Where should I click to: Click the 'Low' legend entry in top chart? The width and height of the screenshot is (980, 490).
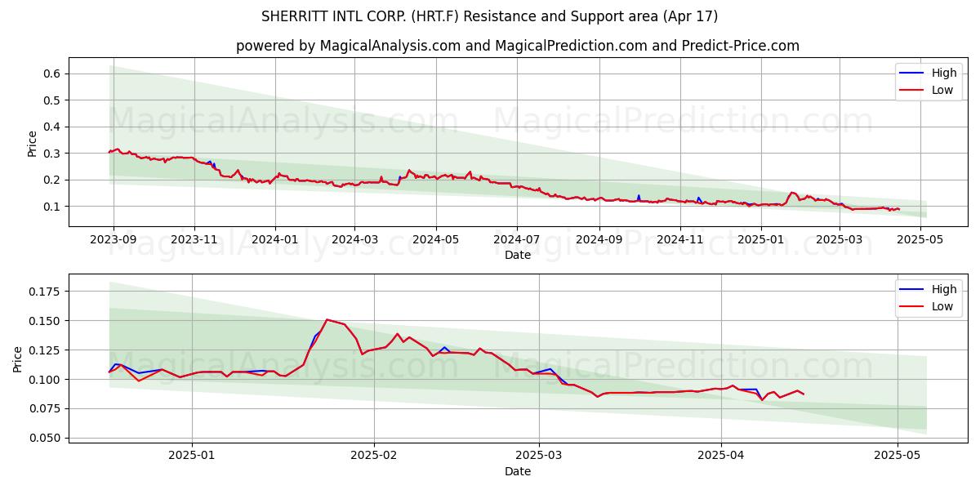[942, 90]
